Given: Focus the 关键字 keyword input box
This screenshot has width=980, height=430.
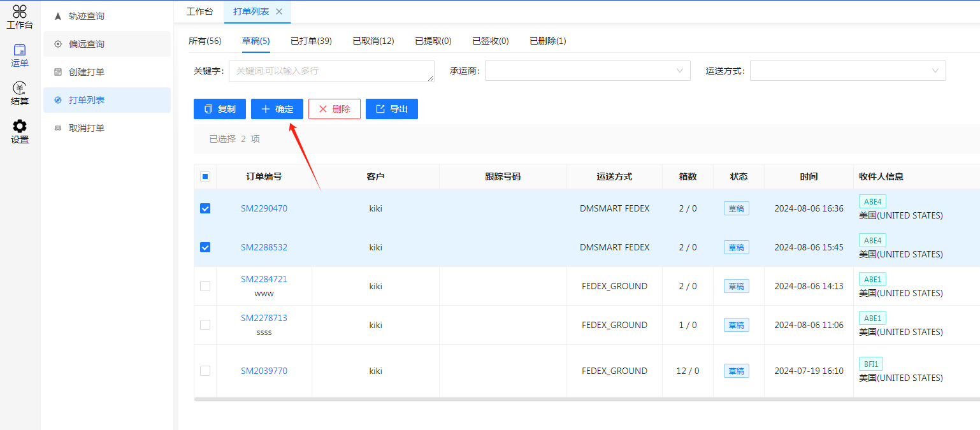Looking at the screenshot, I should [x=331, y=71].
